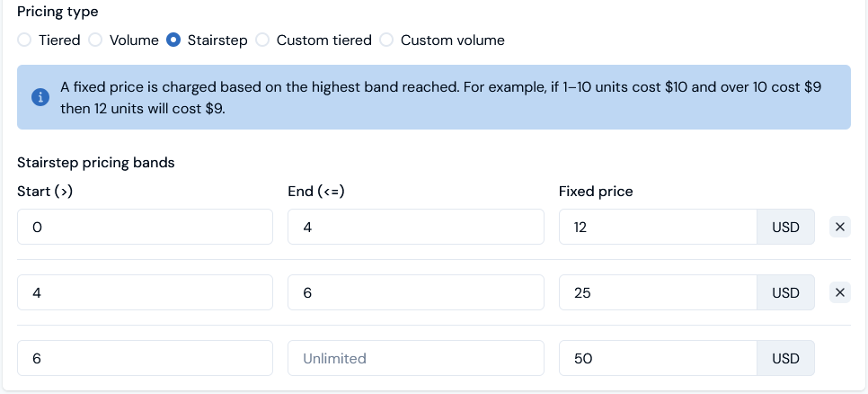Click the USD label on first band

click(x=785, y=227)
